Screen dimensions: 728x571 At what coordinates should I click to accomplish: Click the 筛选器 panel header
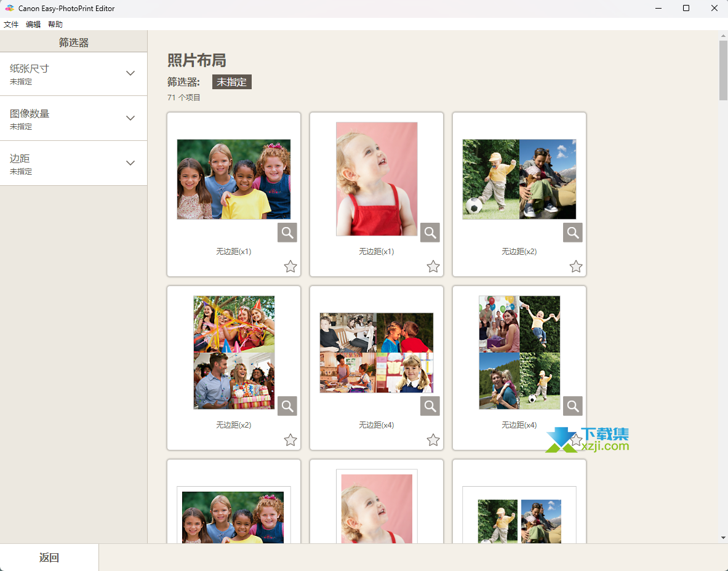tap(73, 42)
